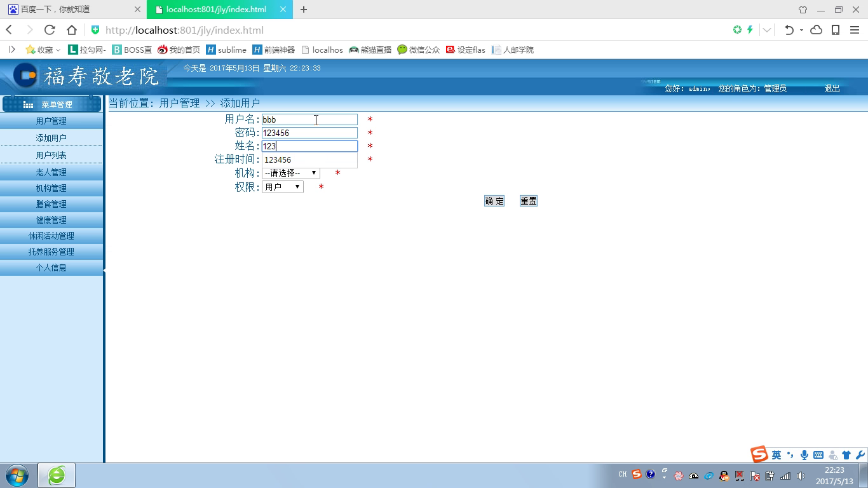868x488 pixels.
Task: Open sublime bookmark
Action: (226, 50)
